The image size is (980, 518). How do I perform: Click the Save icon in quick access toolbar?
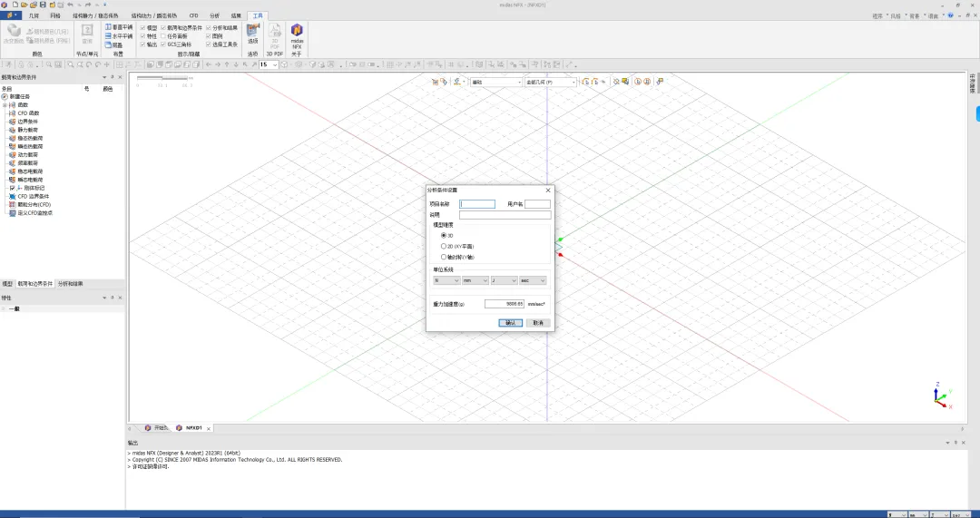click(43, 5)
